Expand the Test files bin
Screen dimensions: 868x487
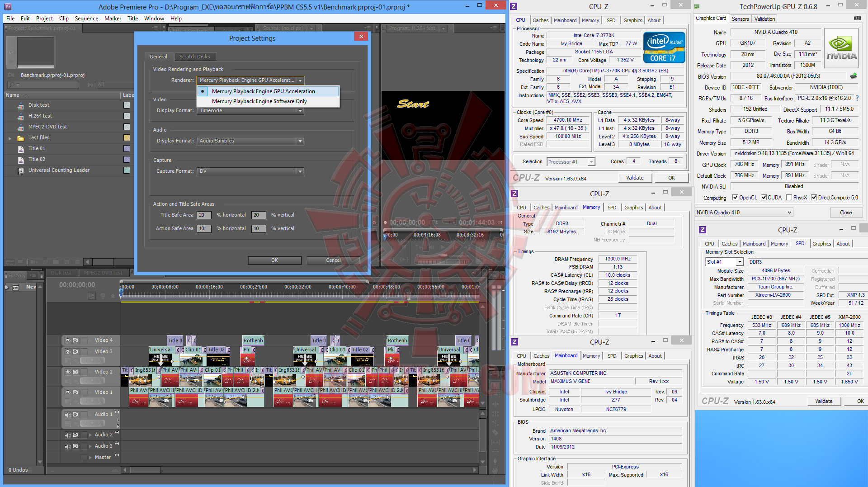[x=9, y=138]
